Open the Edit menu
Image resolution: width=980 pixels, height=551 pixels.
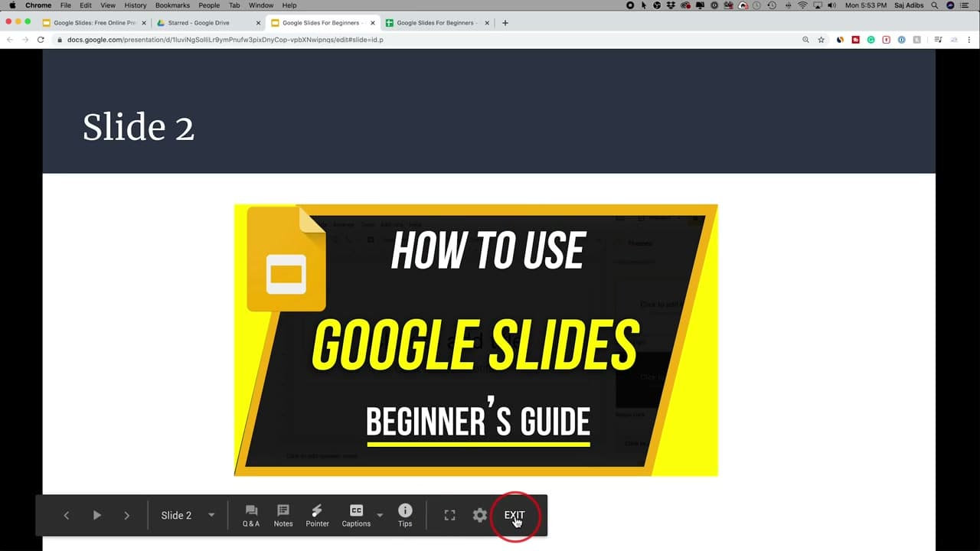click(x=86, y=5)
